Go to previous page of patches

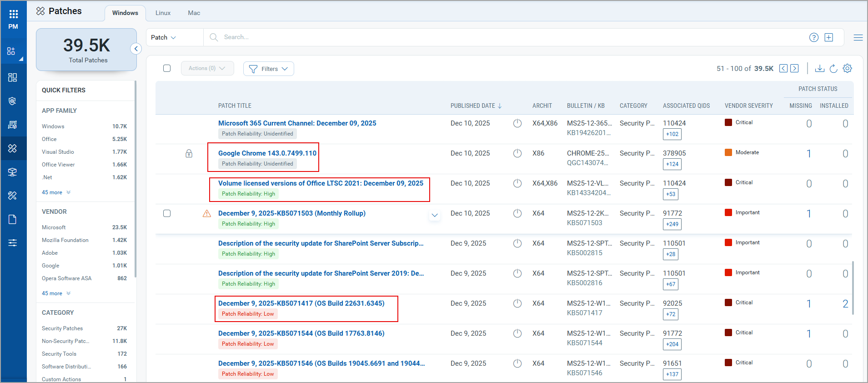pyautogui.click(x=783, y=68)
